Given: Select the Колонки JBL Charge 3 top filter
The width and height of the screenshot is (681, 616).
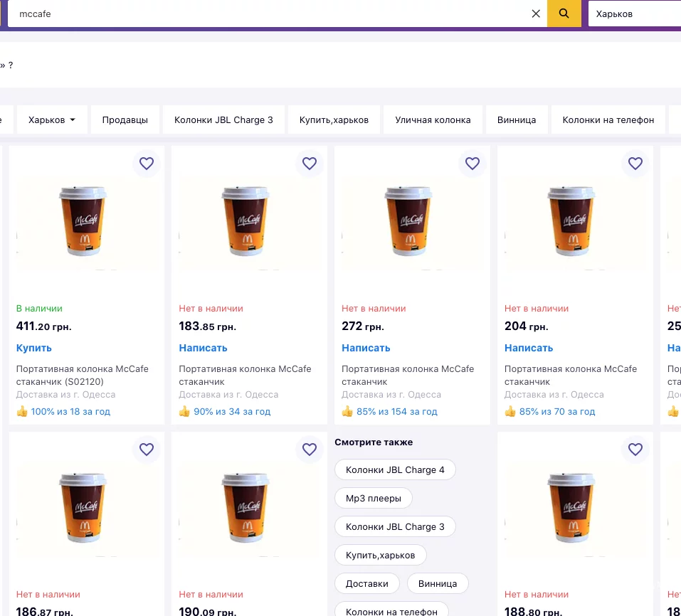Looking at the screenshot, I should [x=223, y=120].
